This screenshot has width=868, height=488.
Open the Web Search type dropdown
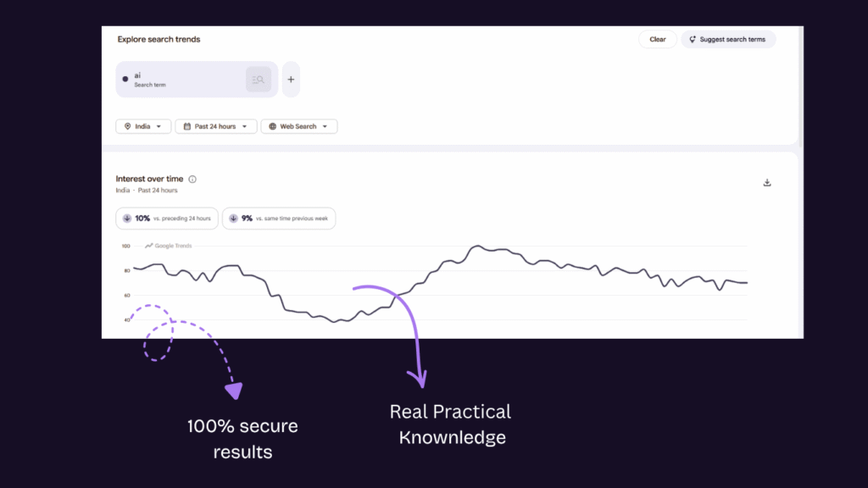tap(299, 126)
